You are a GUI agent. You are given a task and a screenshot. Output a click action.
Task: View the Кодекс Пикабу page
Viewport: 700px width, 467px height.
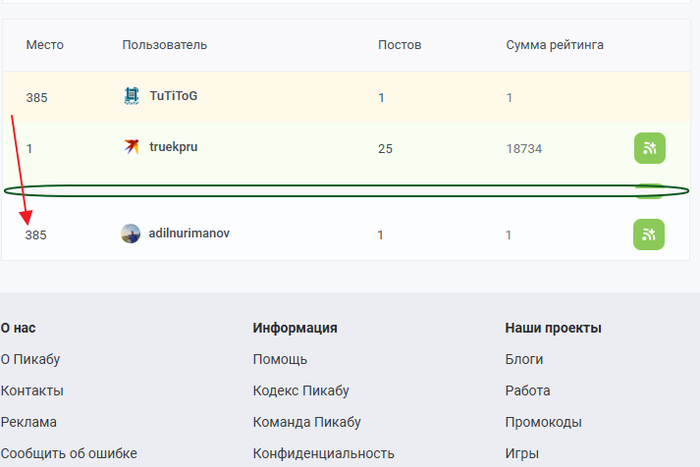point(301,391)
